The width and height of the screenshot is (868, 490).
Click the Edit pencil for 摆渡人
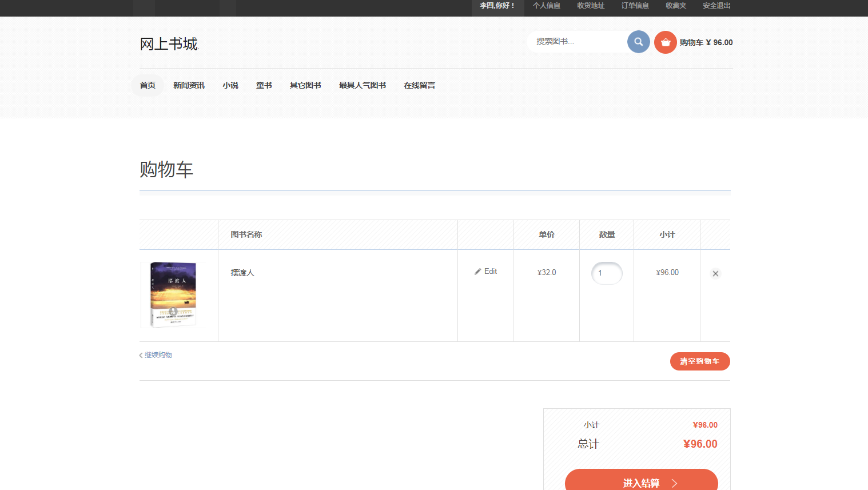tap(485, 272)
